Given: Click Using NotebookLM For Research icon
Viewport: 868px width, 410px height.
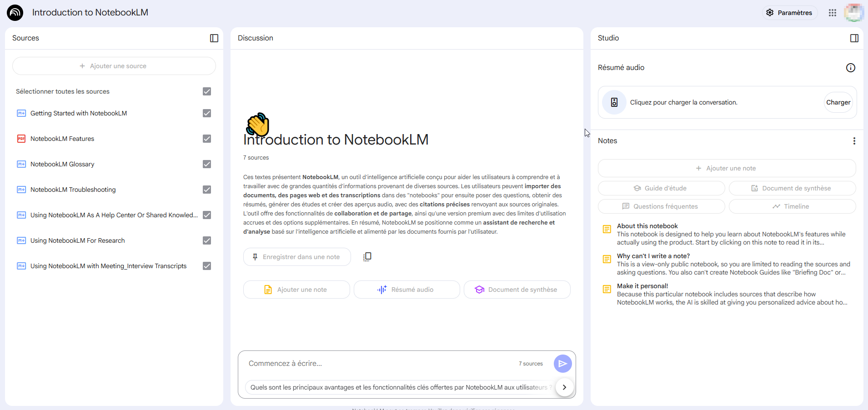Looking at the screenshot, I should 21,240.
